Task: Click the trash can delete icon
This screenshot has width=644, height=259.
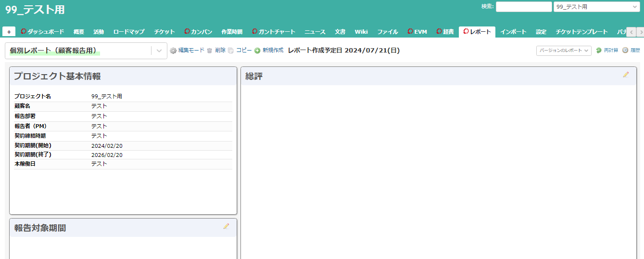Action: point(210,51)
